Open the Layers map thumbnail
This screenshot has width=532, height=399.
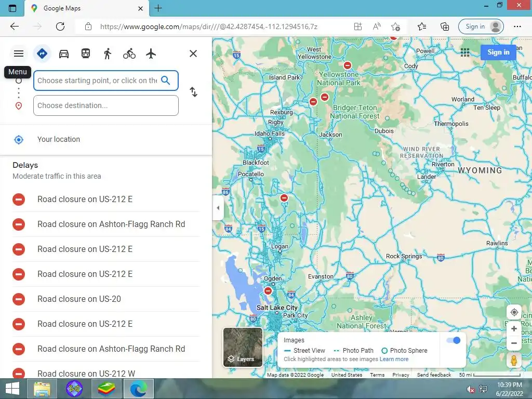click(x=243, y=347)
